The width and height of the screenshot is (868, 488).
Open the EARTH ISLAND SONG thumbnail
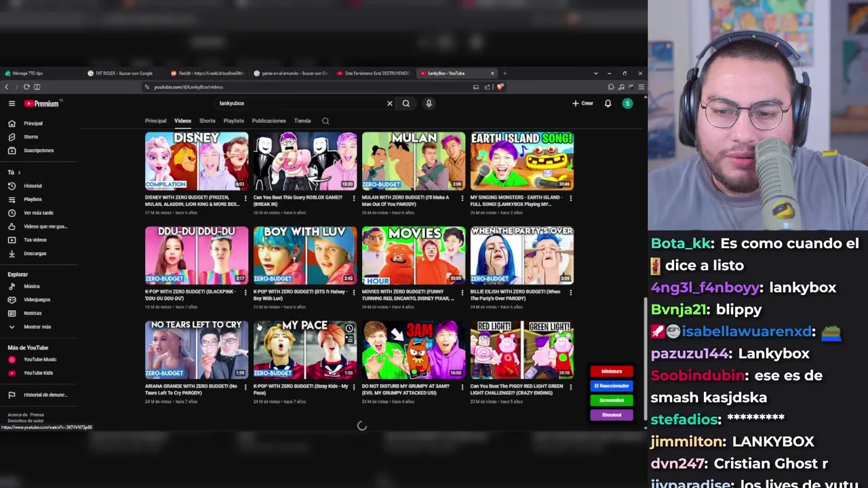522,161
